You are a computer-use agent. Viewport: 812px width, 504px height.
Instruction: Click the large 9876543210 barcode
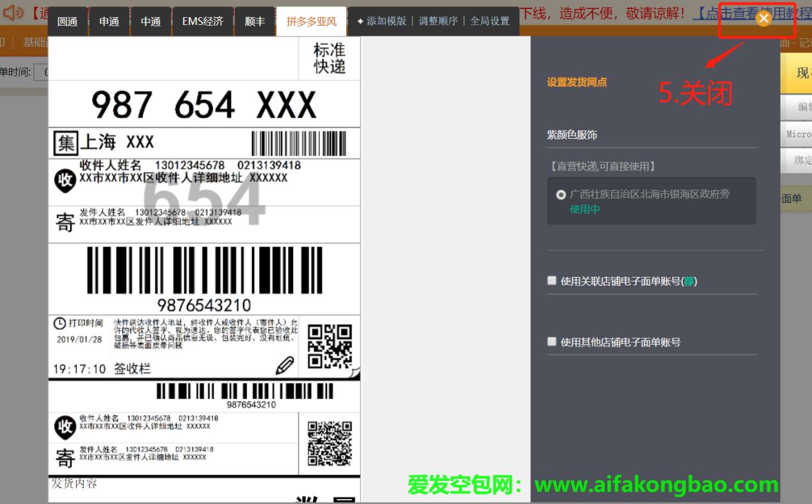coord(204,270)
